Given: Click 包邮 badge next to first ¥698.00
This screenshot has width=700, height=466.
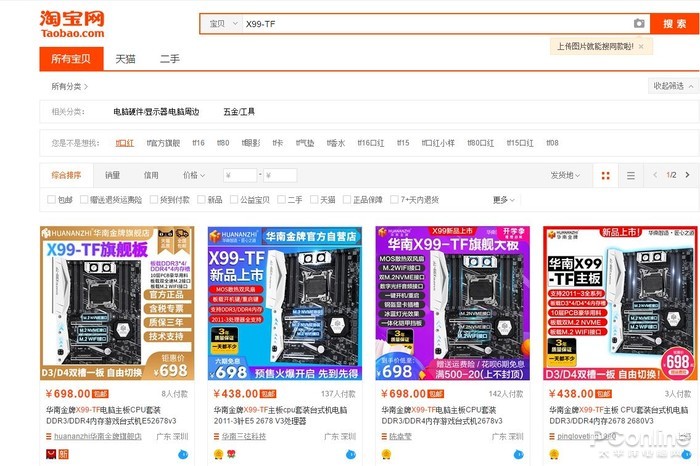Looking at the screenshot, I should click(100, 394).
